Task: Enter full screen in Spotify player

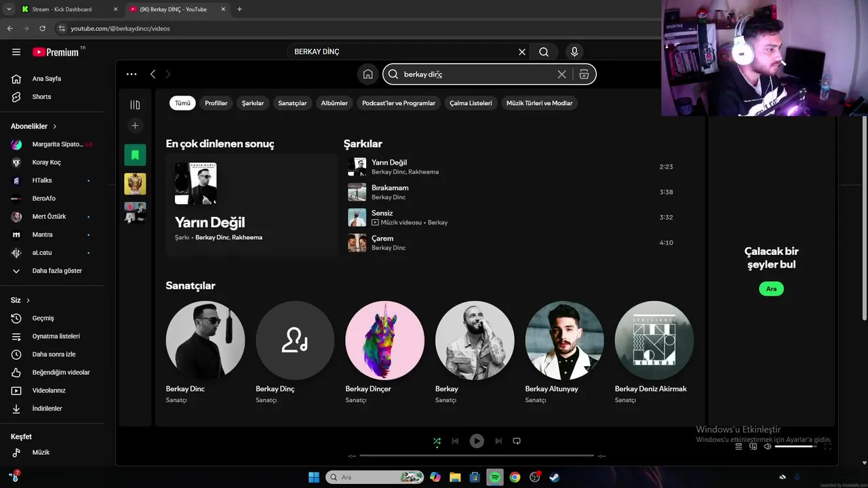Action: click(x=827, y=447)
